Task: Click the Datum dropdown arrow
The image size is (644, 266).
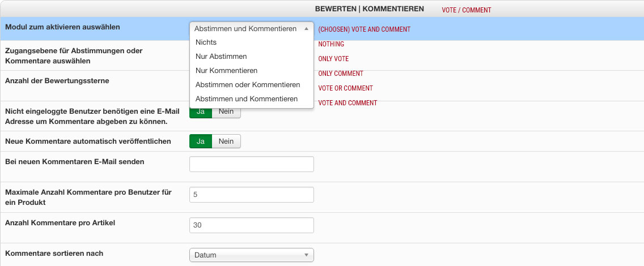Action: coord(306,255)
